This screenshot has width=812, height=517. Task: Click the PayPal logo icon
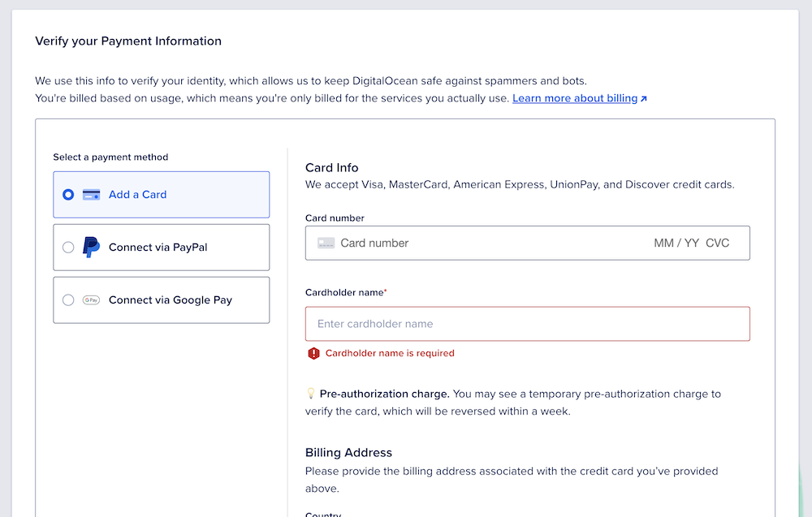(x=92, y=248)
